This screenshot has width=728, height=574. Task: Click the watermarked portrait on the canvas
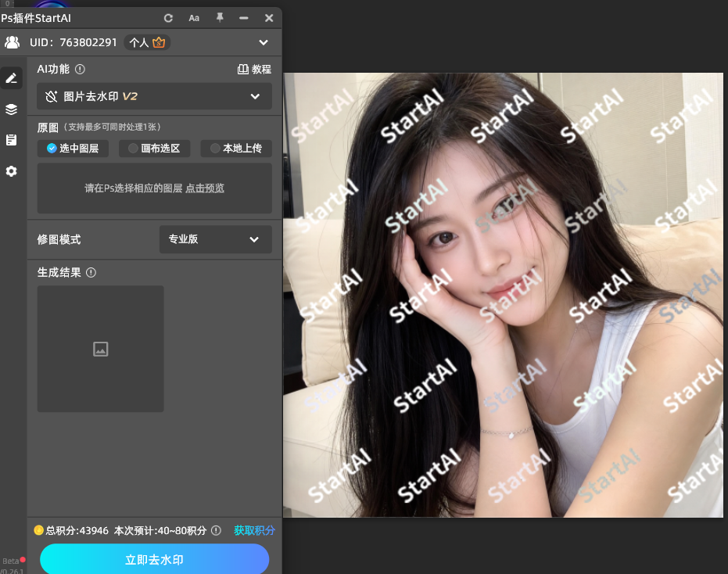pos(503,295)
